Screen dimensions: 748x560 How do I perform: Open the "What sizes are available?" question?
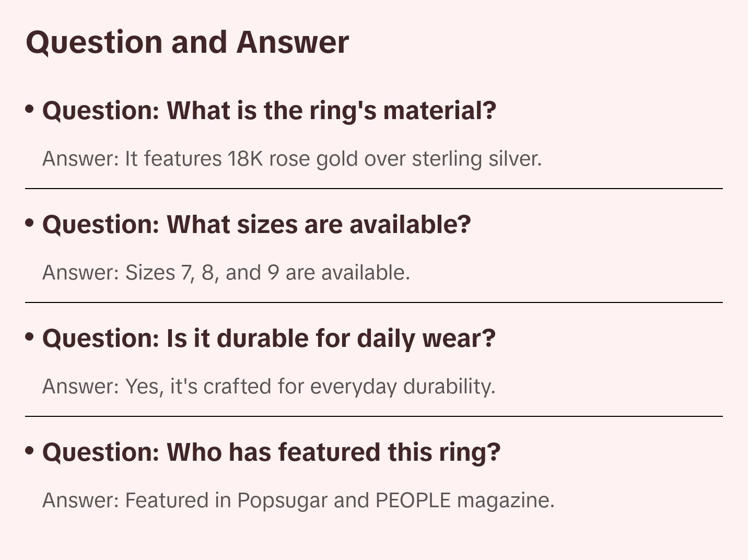(x=256, y=225)
